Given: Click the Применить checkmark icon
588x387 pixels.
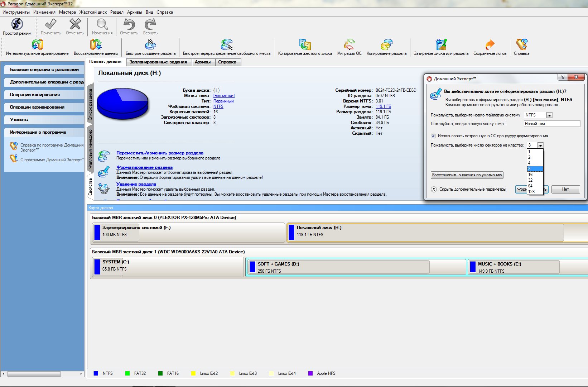Looking at the screenshot, I should [50, 24].
